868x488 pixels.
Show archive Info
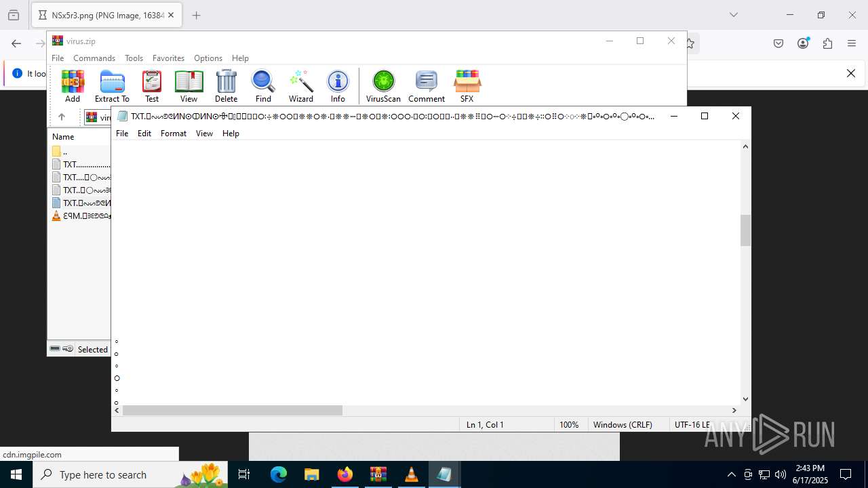point(338,86)
